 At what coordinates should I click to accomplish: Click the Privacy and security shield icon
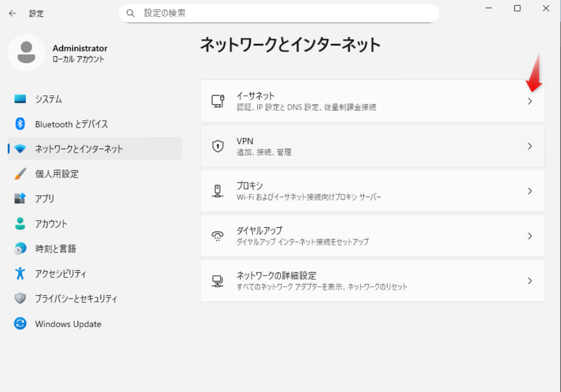pos(20,298)
